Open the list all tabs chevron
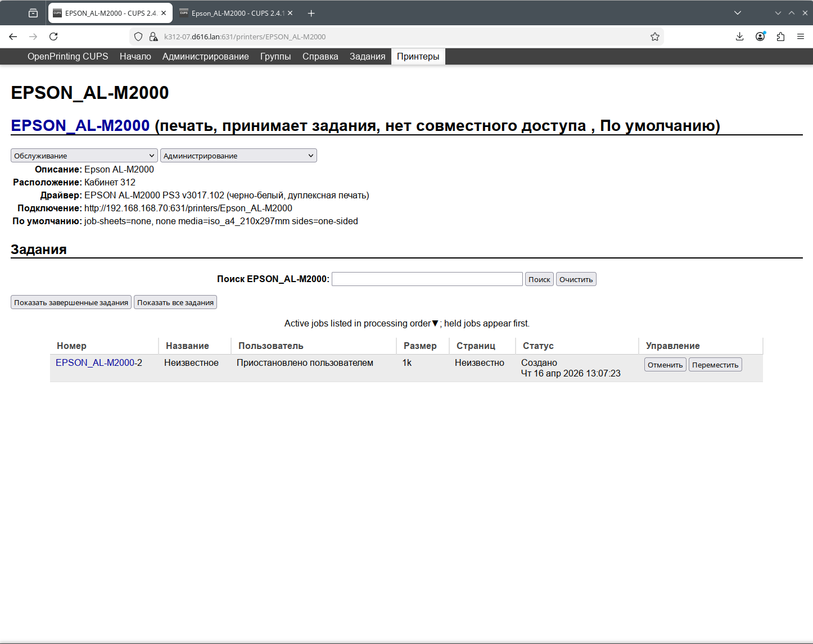 point(737,13)
